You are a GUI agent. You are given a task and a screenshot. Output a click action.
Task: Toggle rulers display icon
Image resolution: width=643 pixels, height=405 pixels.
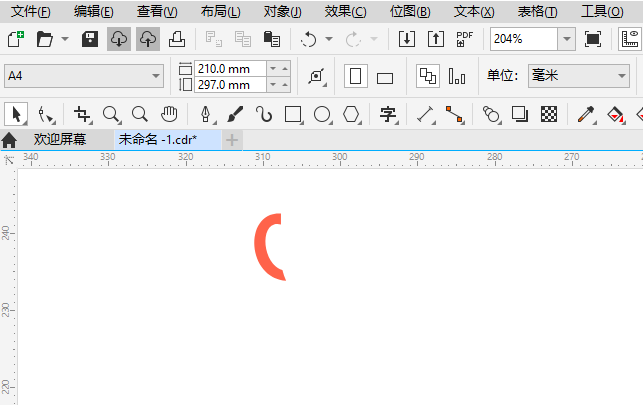630,39
